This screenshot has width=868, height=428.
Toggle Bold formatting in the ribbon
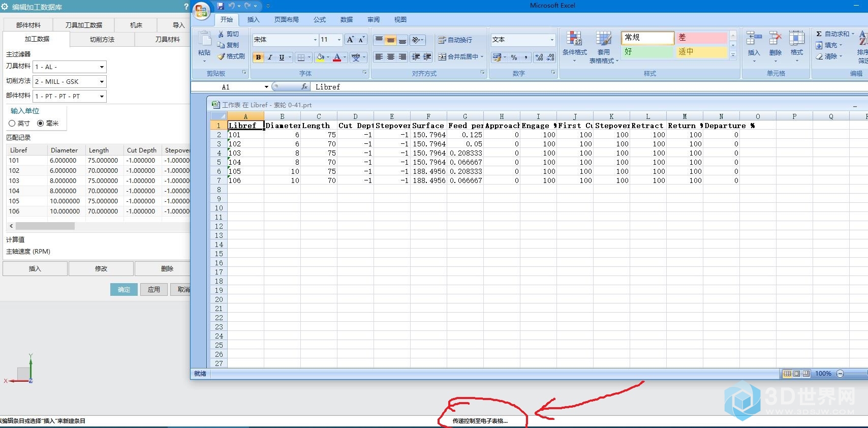[258, 57]
